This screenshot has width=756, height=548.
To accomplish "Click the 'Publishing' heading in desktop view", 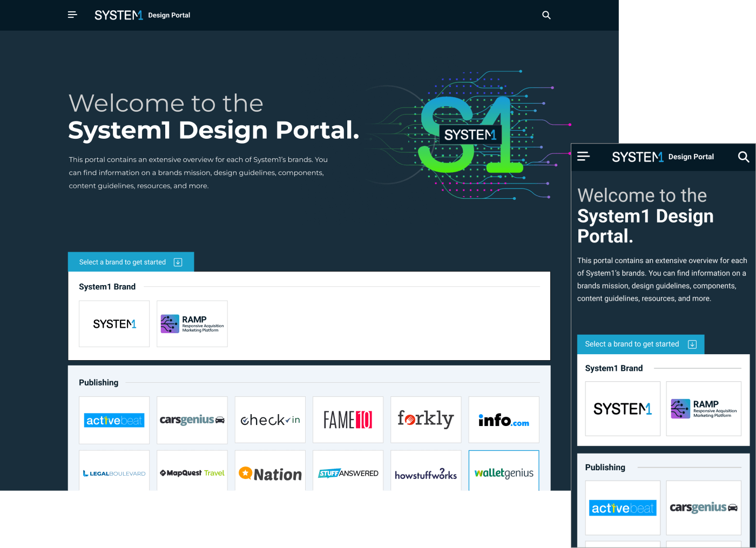I will pos(98,382).
